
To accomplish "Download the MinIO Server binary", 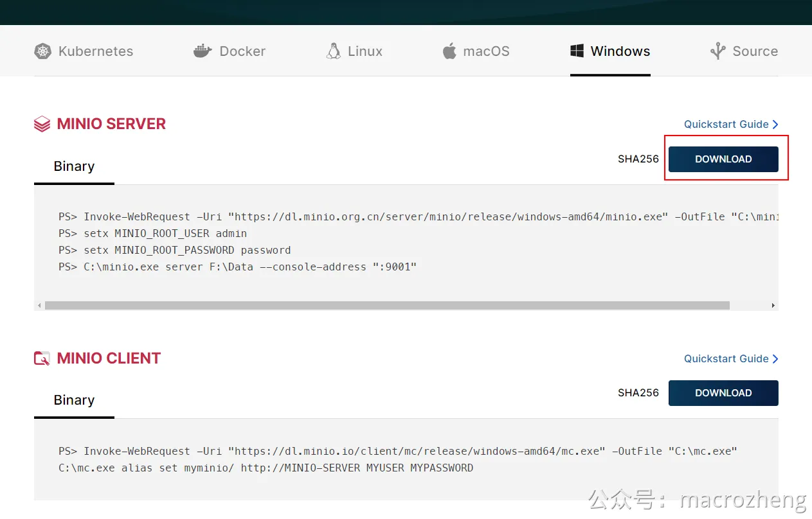I will (x=723, y=159).
